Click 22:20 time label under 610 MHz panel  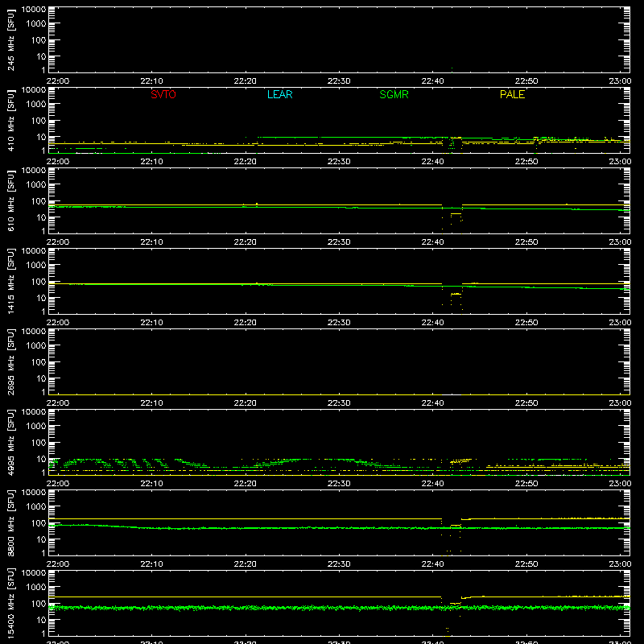(x=246, y=242)
